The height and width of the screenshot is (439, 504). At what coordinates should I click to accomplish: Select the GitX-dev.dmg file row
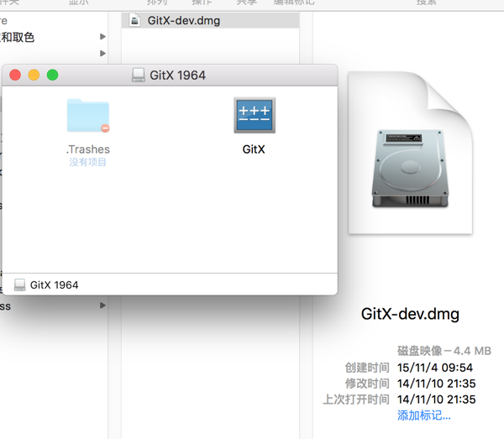point(211,20)
